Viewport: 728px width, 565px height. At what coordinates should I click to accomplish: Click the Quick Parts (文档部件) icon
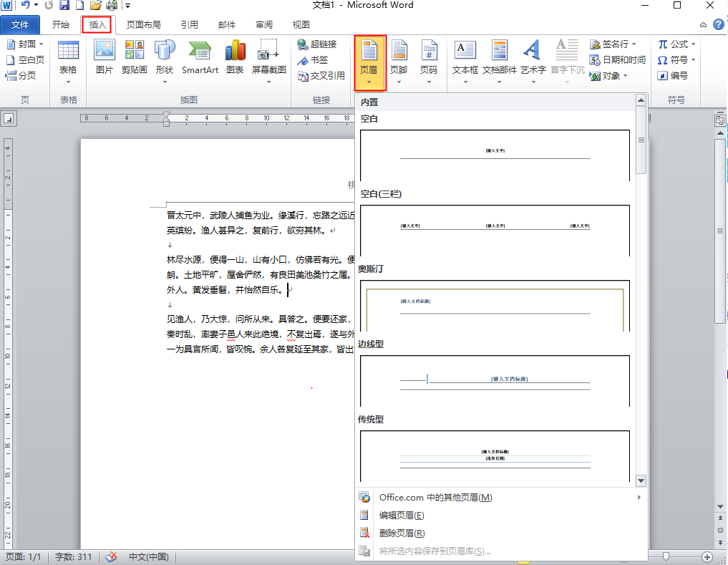point(500,62)
